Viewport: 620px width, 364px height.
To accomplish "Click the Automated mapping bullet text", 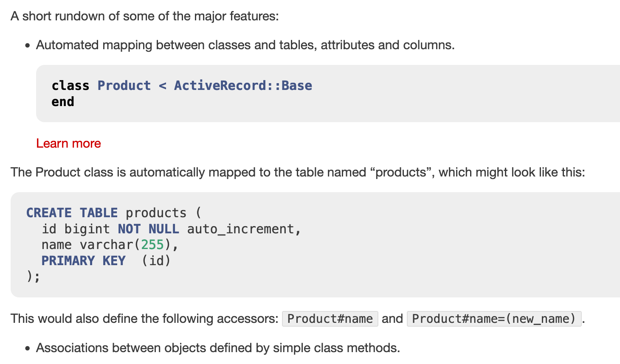I will click(x=245, y=45).
